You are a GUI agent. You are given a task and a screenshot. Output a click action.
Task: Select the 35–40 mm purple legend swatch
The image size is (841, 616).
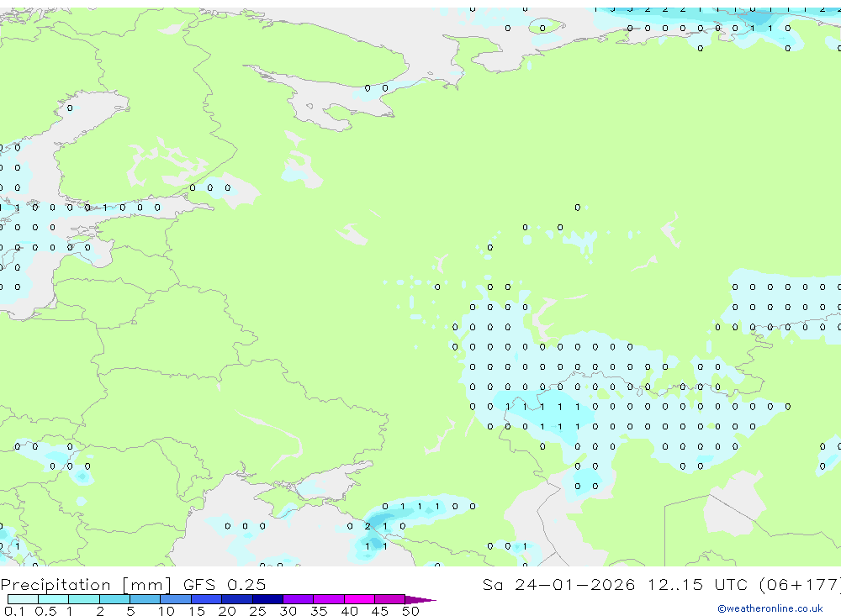point(329,599)
